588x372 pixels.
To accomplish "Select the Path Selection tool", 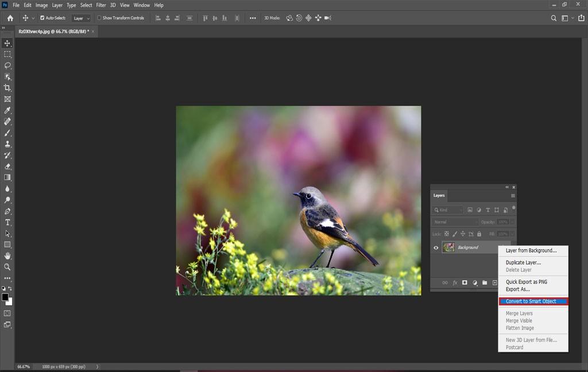I will [x=7, y=234].
